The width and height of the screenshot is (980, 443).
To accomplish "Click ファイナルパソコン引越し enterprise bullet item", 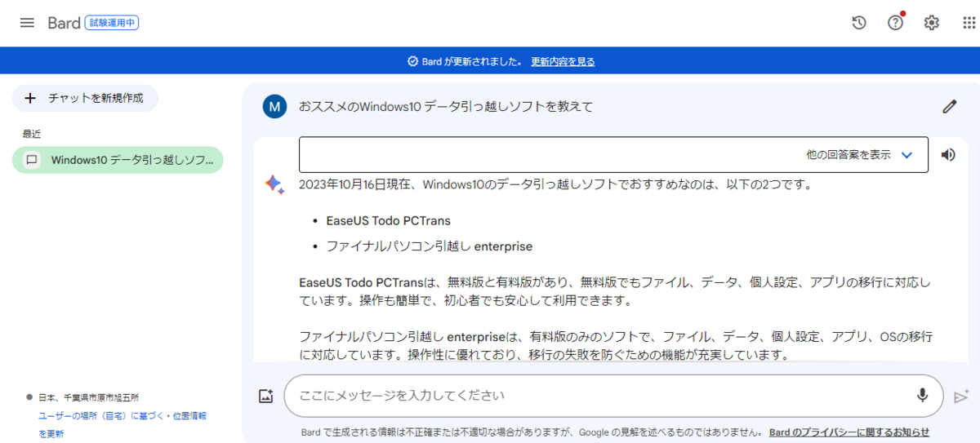I will [x=429, y=246].
